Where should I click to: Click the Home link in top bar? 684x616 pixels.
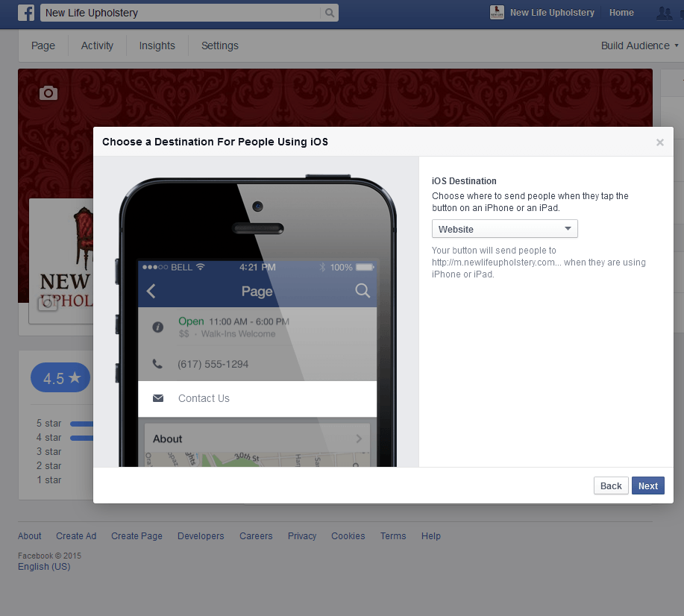click(x=621, y=13)
